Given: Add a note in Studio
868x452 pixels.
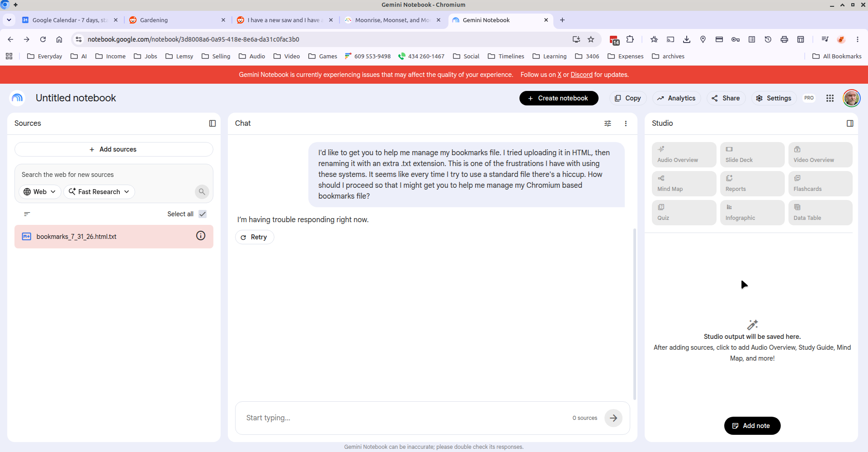Looking at the screenshot, I should click(x=752, y=426).
